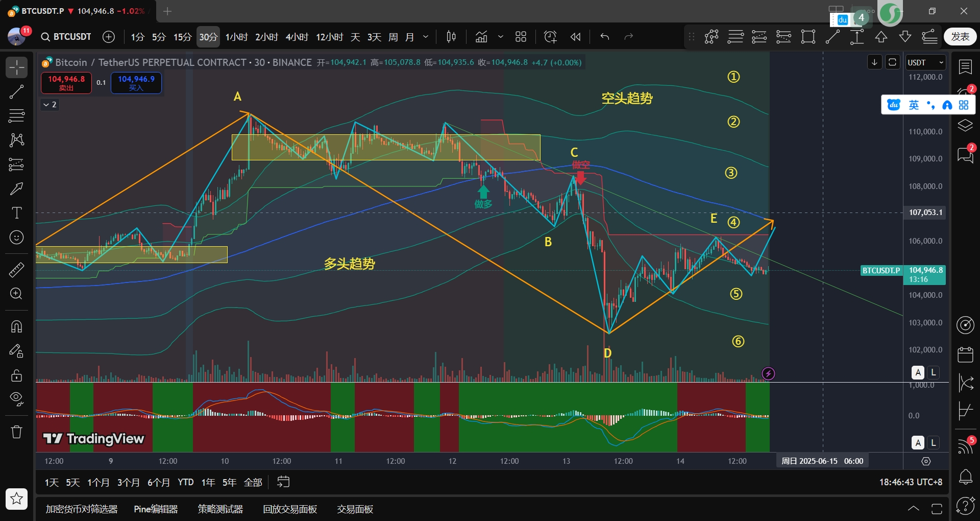
Task: Set chart range to YTD
Action: (x=185, y=482)
